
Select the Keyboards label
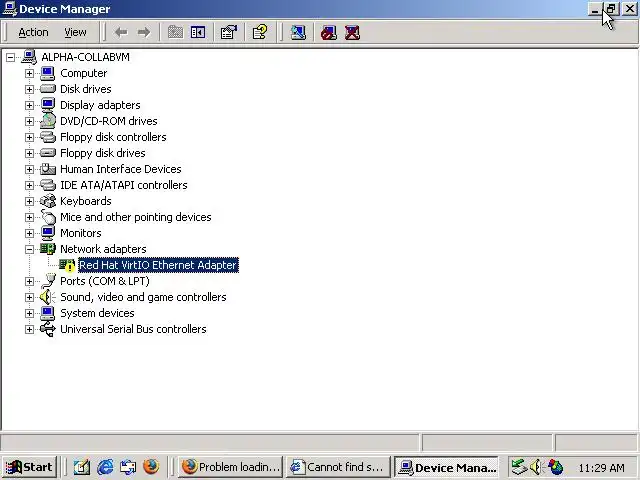(86, 201)
